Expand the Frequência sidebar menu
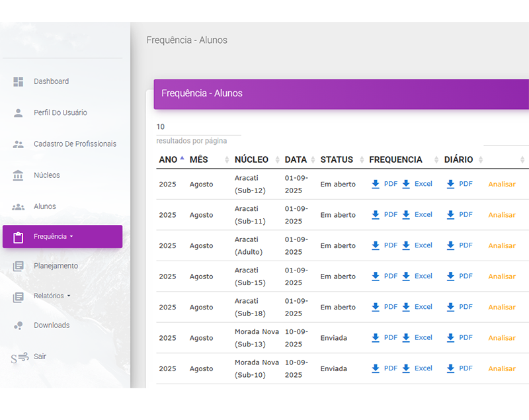The width and height of the screenshot is (529, 420). coord(53,236)
